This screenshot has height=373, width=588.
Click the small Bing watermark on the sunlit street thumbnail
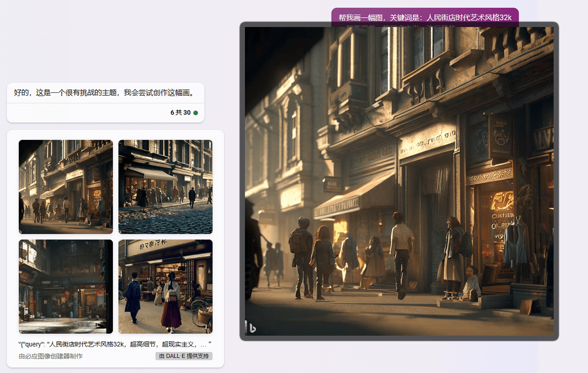21,231
